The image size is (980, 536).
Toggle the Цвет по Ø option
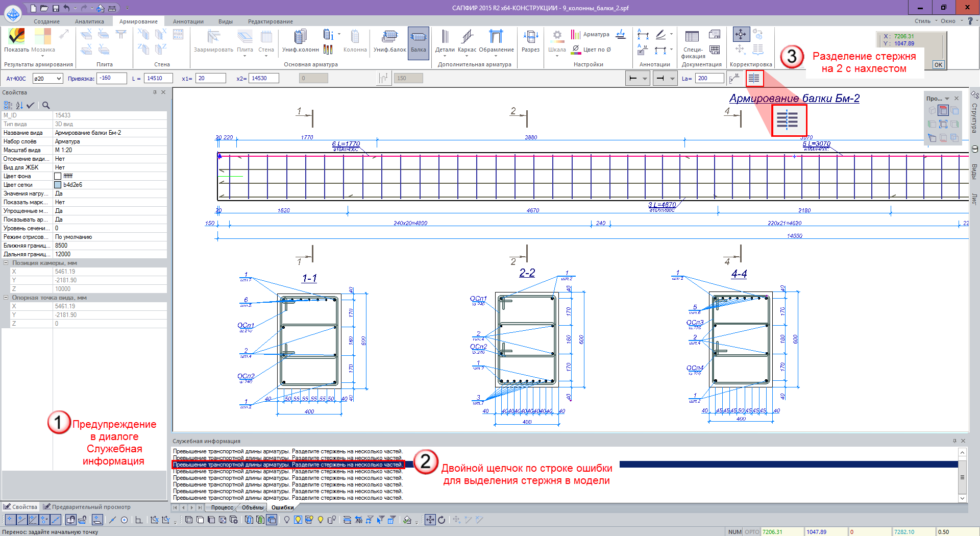591,50
